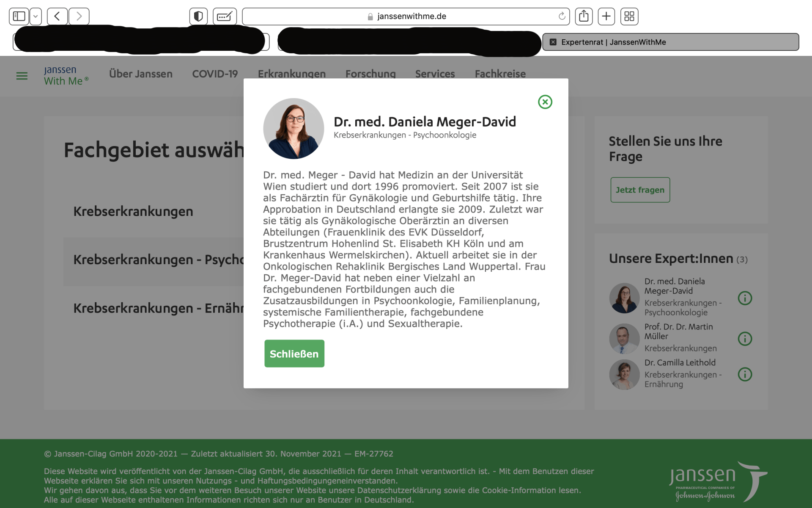The image size is (812, 508).
Task: Open the privacy shield report
Action: click(198, 17)
